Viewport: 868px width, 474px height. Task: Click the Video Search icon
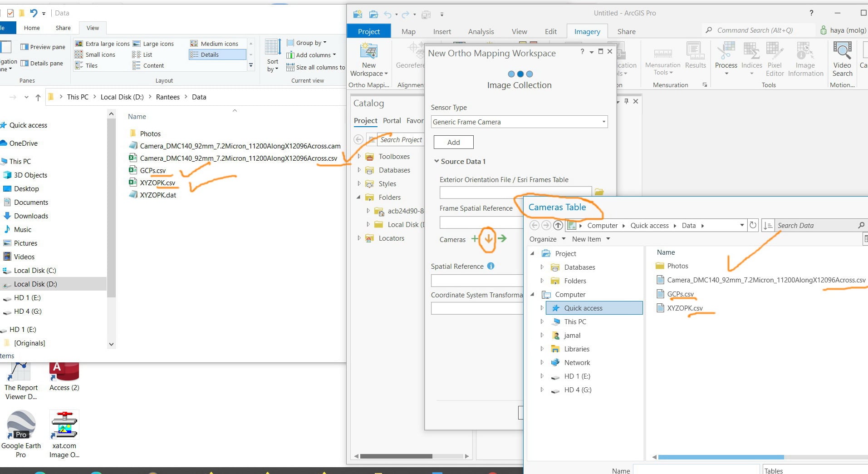[x=842, y=59]
